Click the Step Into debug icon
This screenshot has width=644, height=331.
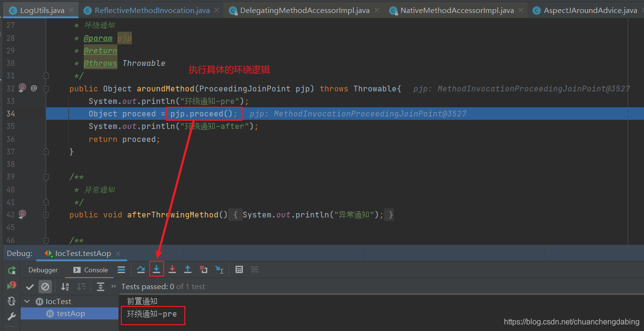(x=156, y=270)
